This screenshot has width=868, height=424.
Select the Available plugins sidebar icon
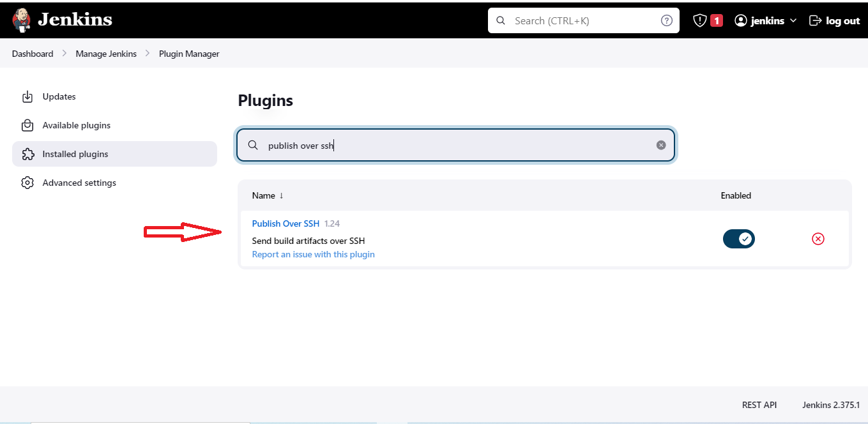pyautogui.click(x=27, y=125)
